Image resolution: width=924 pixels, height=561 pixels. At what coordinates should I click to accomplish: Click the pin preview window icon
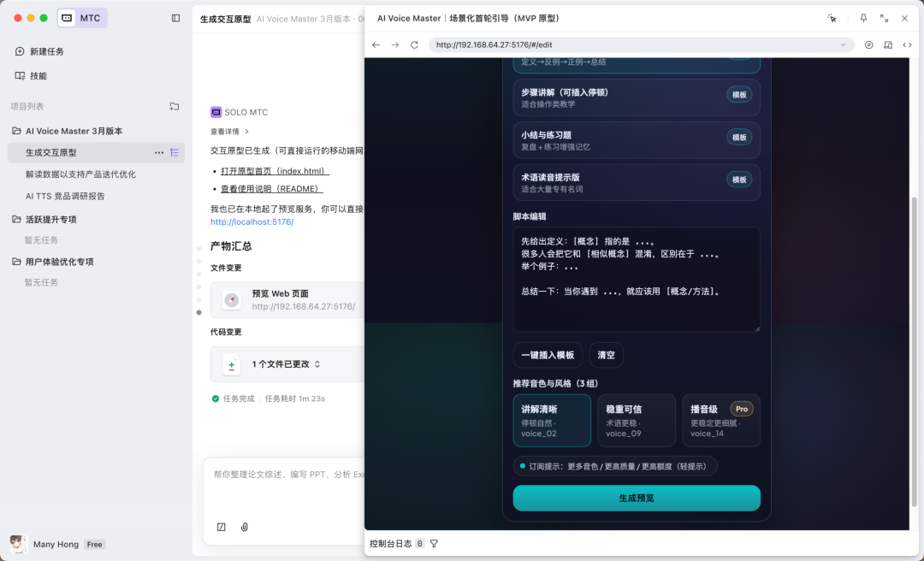[x=863, y=18]
